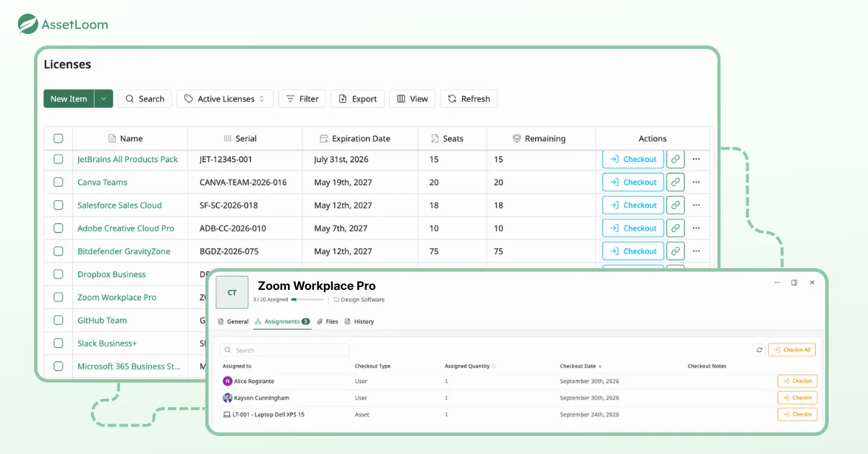Check the JetBrains All Products Pack checkbox
Screen dimensions: 868x454
(x=59, y=159)
